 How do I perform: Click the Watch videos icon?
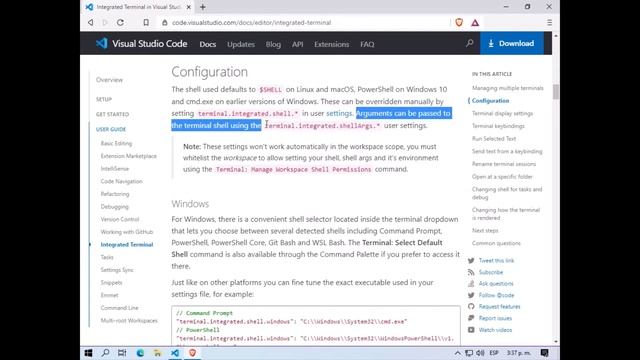pos(471,330)
